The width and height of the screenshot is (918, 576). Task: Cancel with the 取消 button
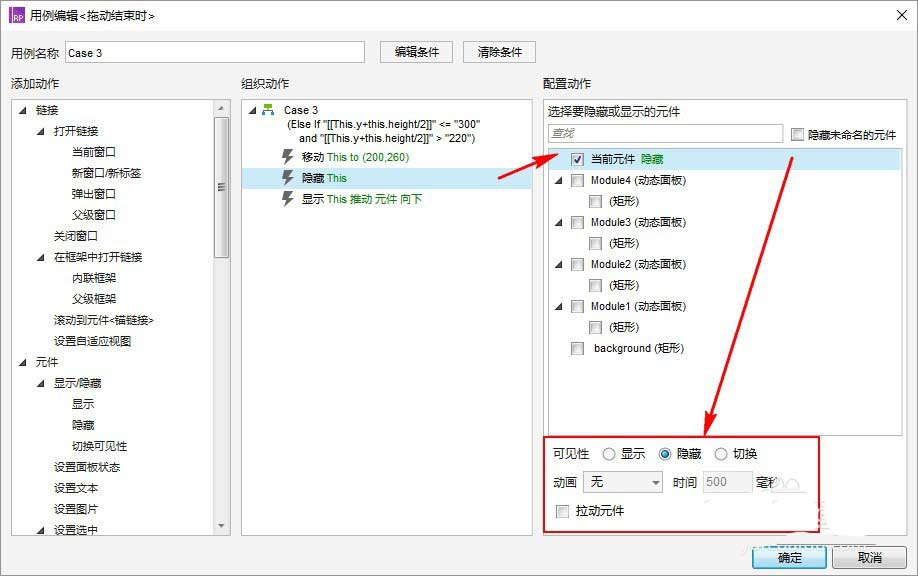(x=869, y=557)
